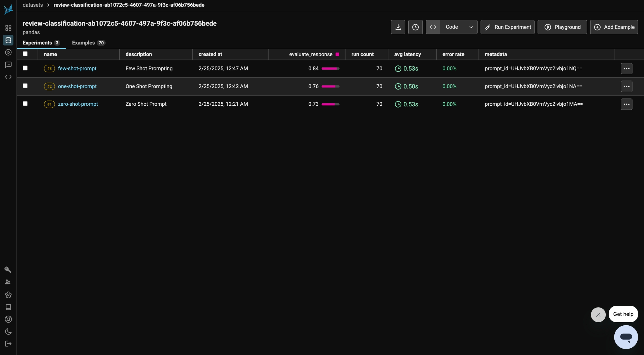Check the few-shot-prompt row checkbox
This screenshot has width=644, height=355.
(25, 68)
